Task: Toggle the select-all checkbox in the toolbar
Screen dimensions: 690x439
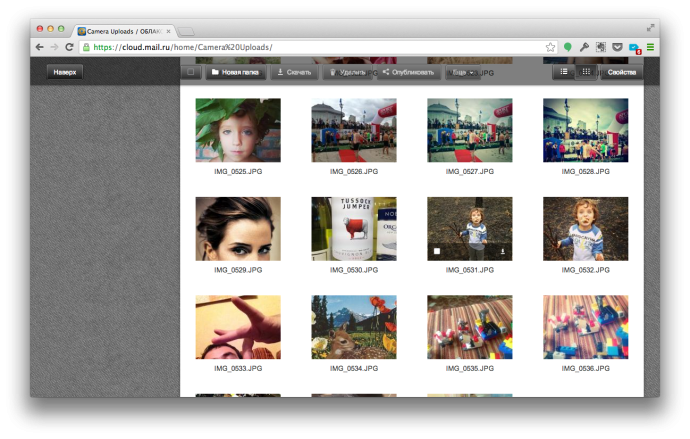Action: (x=191, y=72)
